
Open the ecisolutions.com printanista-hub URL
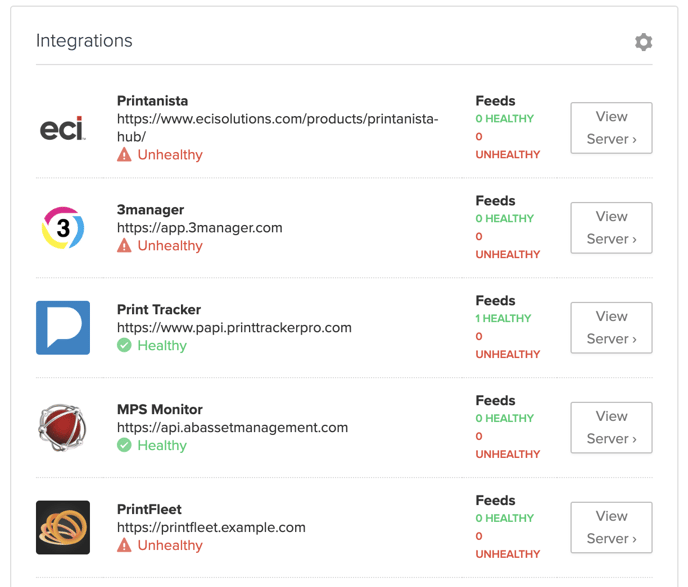[x=277, y=128]
